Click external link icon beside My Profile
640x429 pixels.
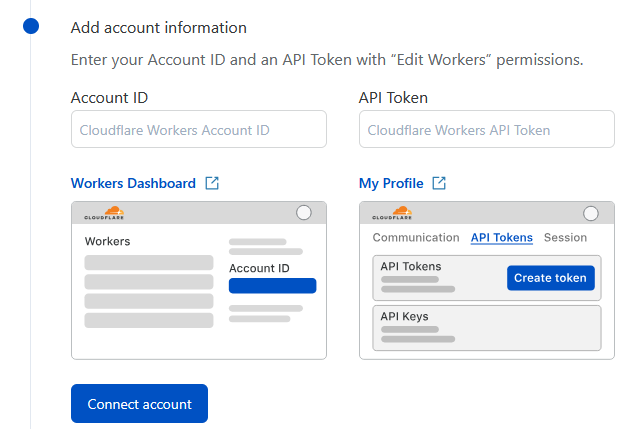click(439, 183)
